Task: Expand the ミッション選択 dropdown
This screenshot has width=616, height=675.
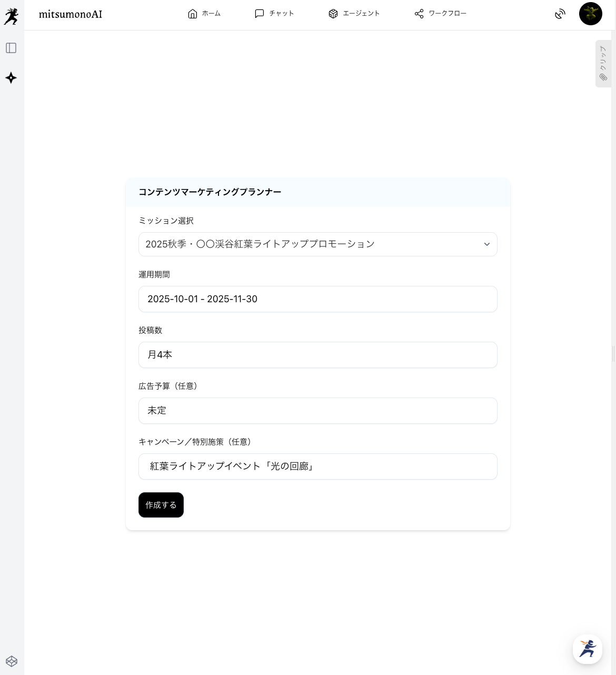Action: (311, 244)
